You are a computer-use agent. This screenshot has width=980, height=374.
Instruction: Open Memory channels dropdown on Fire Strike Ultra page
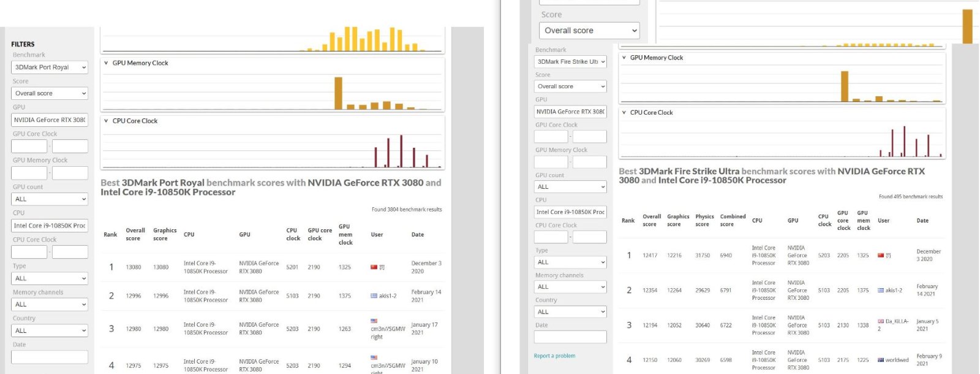[x=570, y=286]
